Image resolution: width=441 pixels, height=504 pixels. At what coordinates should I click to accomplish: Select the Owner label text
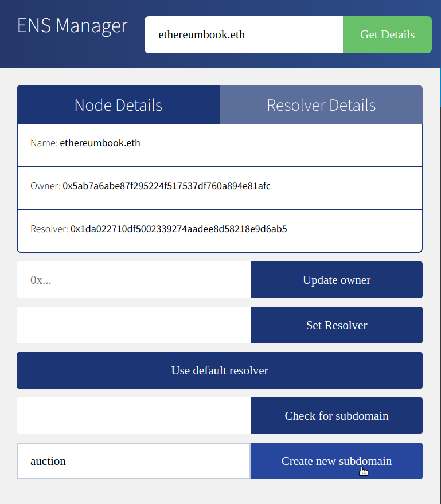click(44, 187)
